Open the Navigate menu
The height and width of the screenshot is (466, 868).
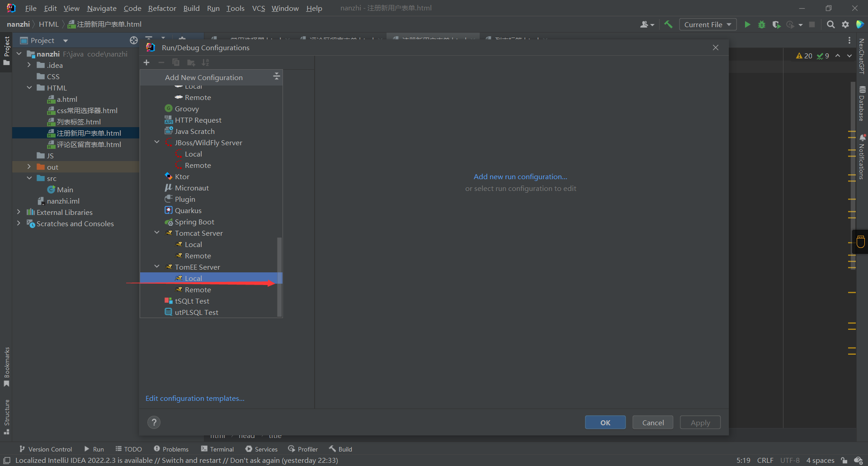coord(102,8)
